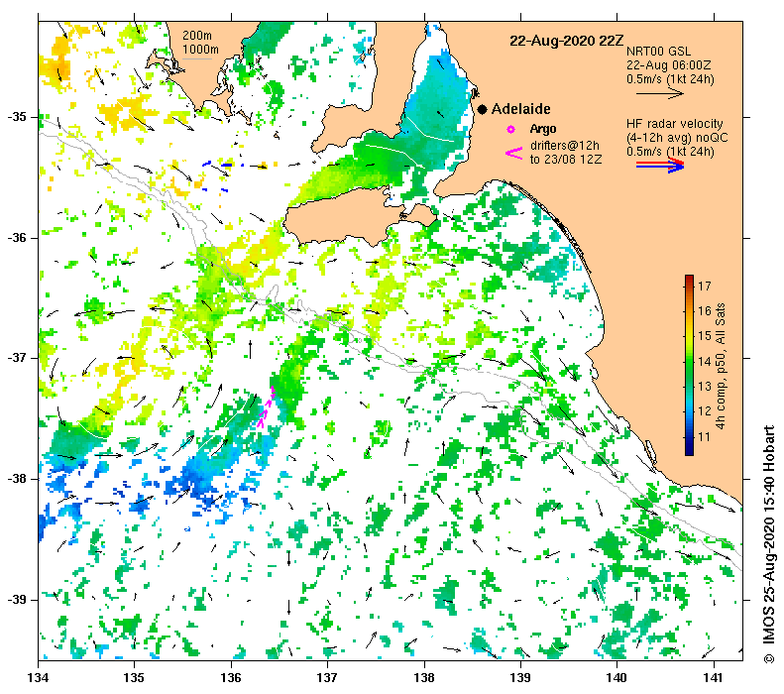Click the '135' longitude axis label
The image size is (784, 694).
click(x=134, y=678)
